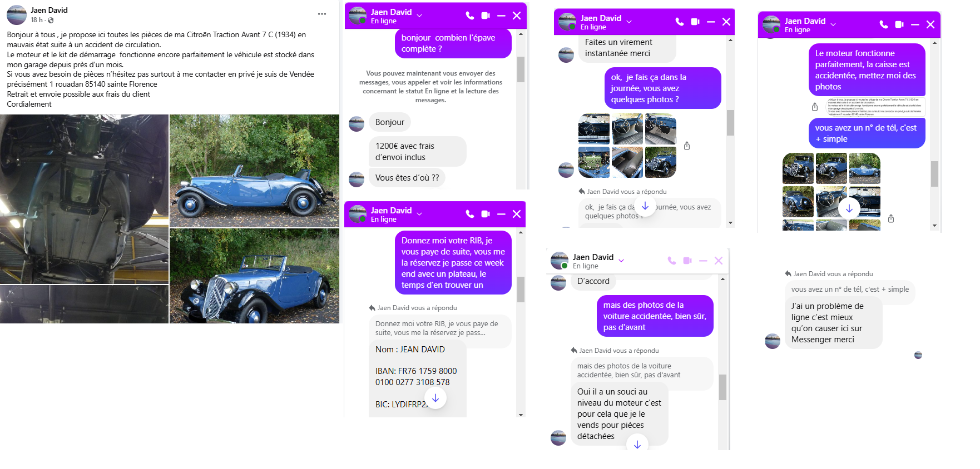
Task: Start video call in Faites un virement chat
Action: tap(695, 22)
